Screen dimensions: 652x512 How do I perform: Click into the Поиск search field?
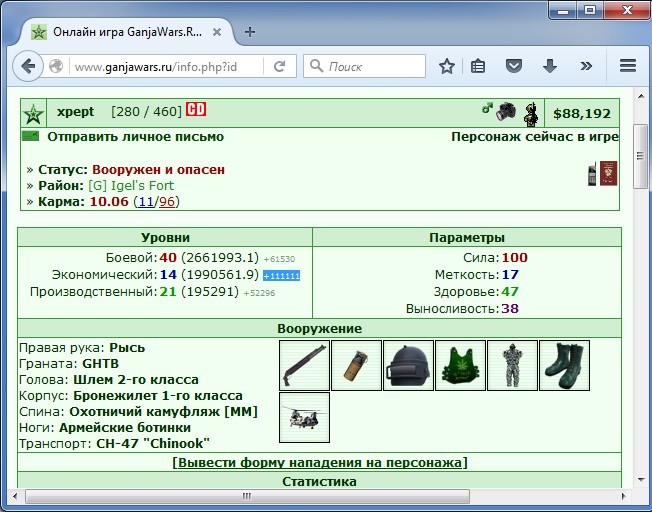tap(364, 66)
